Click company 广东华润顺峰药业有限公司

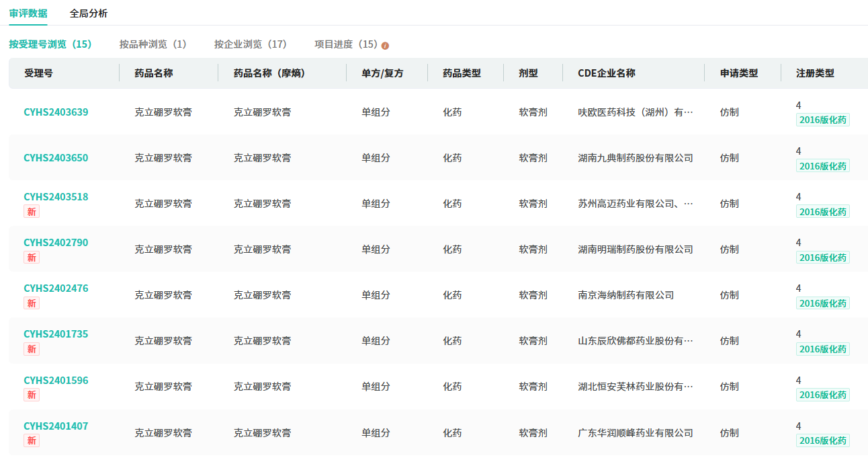[636, 433]
